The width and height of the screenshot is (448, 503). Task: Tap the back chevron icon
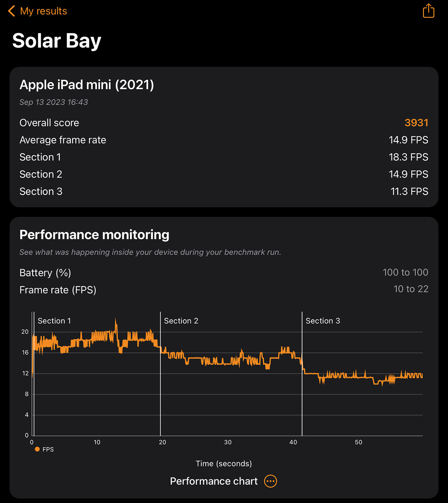12,11
